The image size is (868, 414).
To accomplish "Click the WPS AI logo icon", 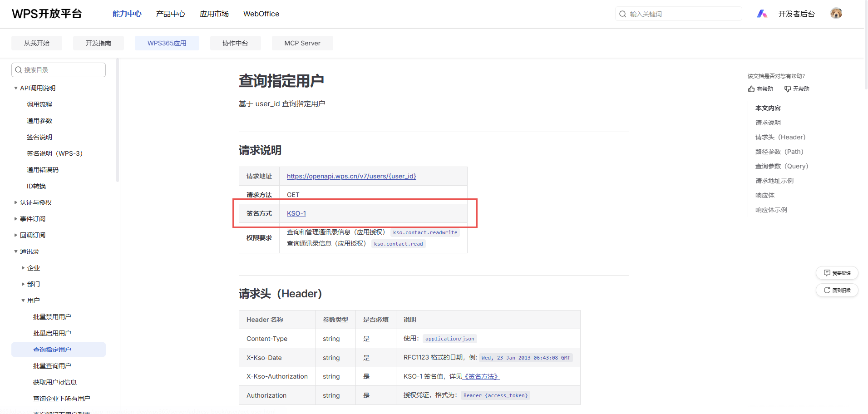I will [762, 14].
